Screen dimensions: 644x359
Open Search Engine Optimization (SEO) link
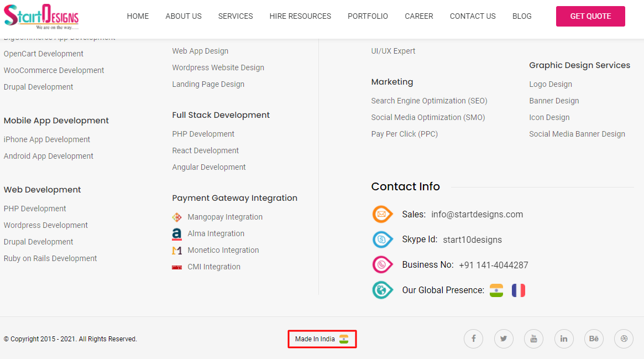point(429,101)
